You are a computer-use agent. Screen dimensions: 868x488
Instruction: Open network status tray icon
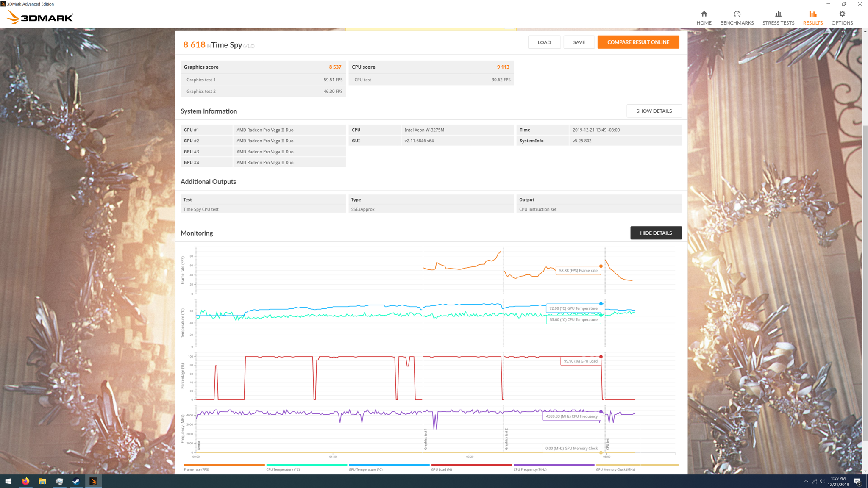click(x=814, y=481)
